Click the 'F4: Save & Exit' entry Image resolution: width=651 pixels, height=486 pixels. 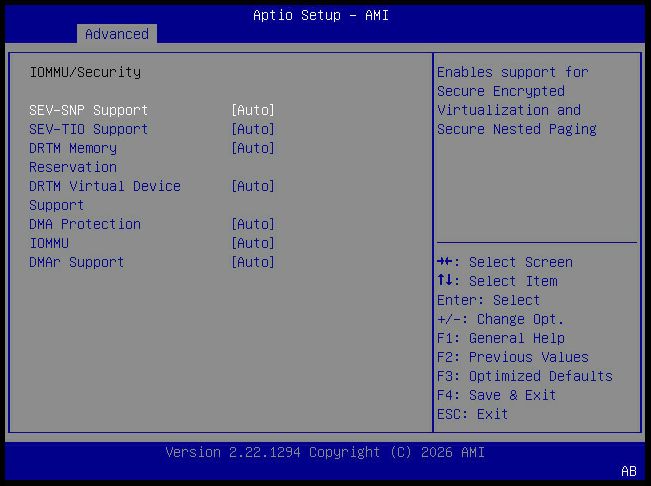[x=497, y=395]
